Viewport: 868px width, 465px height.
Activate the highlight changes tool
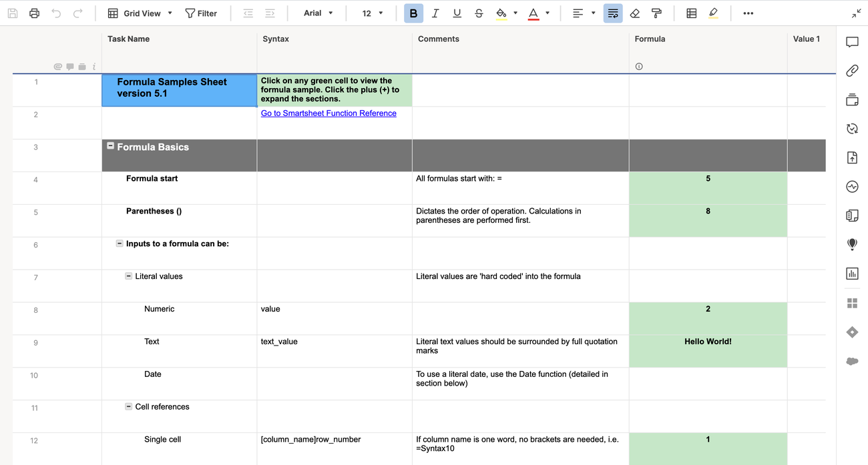(x=714, y=13)
